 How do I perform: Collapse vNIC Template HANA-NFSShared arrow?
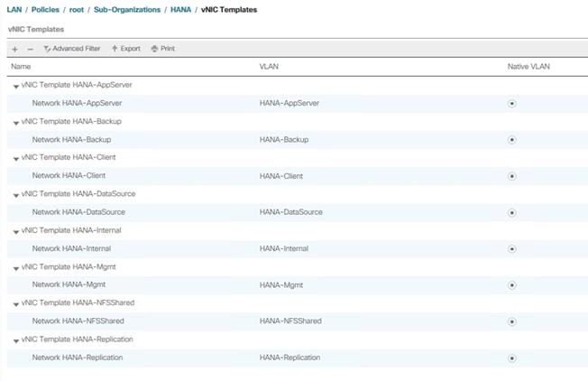(x=15, y=304)
